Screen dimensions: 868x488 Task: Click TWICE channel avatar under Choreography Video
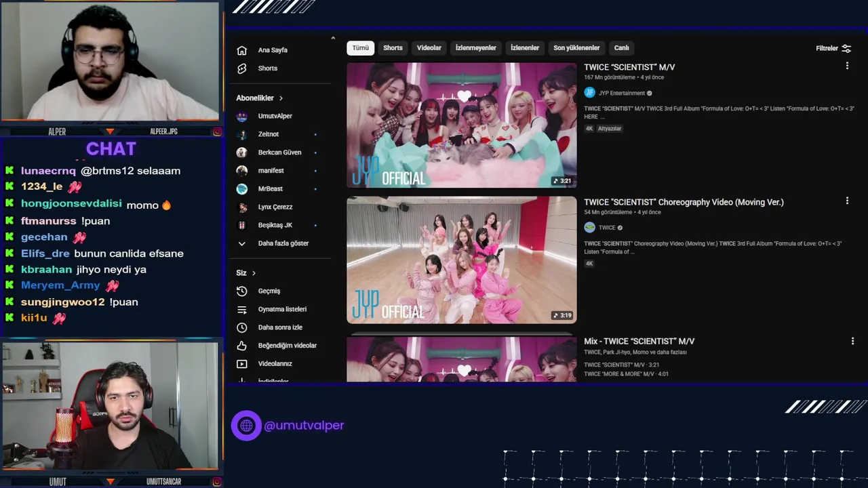pyautogui.click(x=589, y=228)
